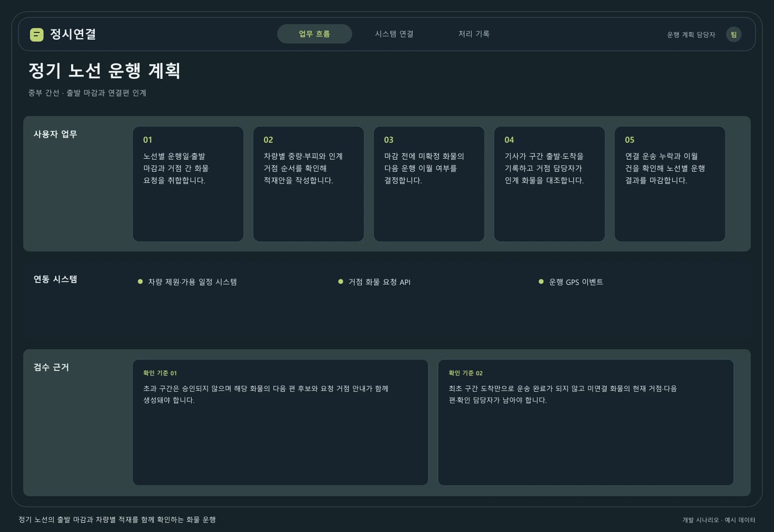Image resolution: width=774 pixels, height=532 pixels.
Task: Click status dot beside 차량 제원·가용 일정 시스템
Action: click(x=140, y=281)
